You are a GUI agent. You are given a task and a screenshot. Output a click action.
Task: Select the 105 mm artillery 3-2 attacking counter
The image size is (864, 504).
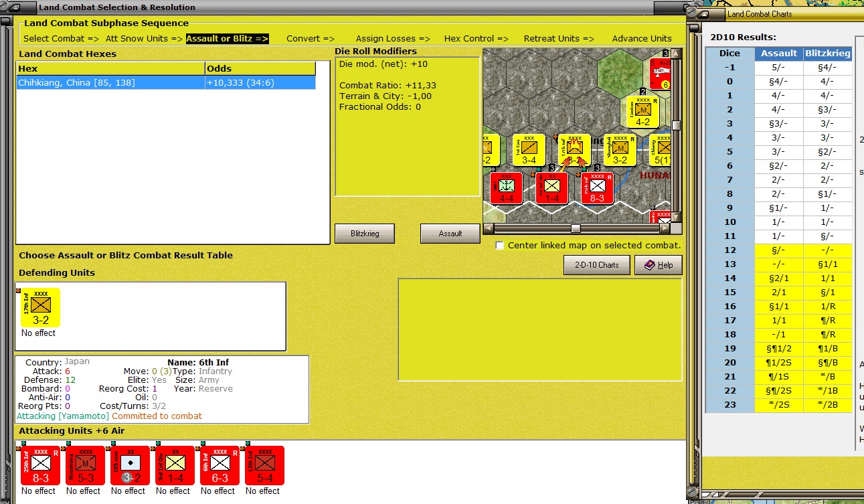pos(131,466)
